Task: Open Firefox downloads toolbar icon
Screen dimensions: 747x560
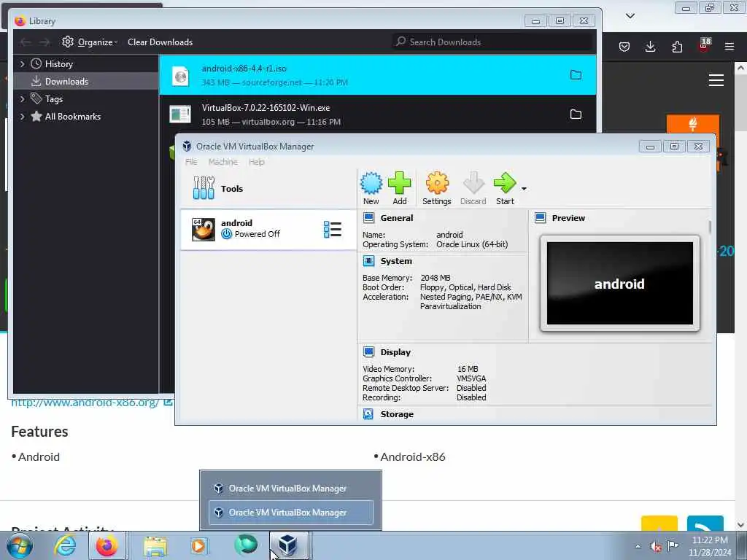Action: [x=650, y=47]
